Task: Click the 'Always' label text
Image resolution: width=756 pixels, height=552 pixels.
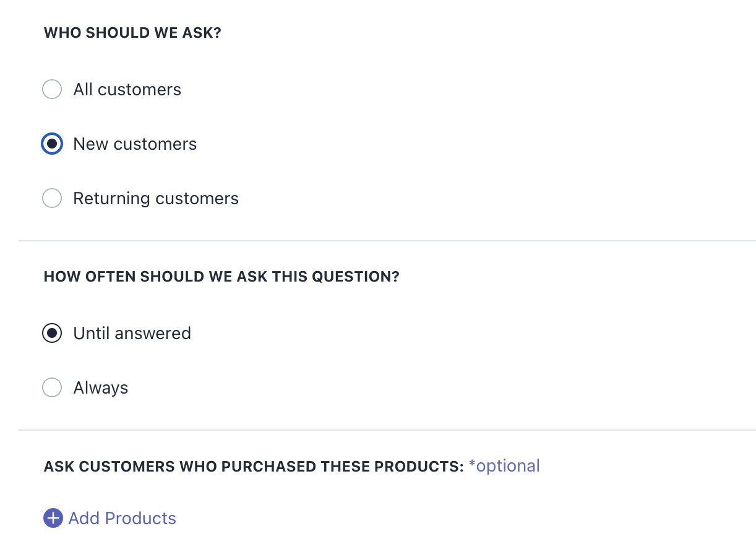Action: pyautogui.click(x=101, y=388)
